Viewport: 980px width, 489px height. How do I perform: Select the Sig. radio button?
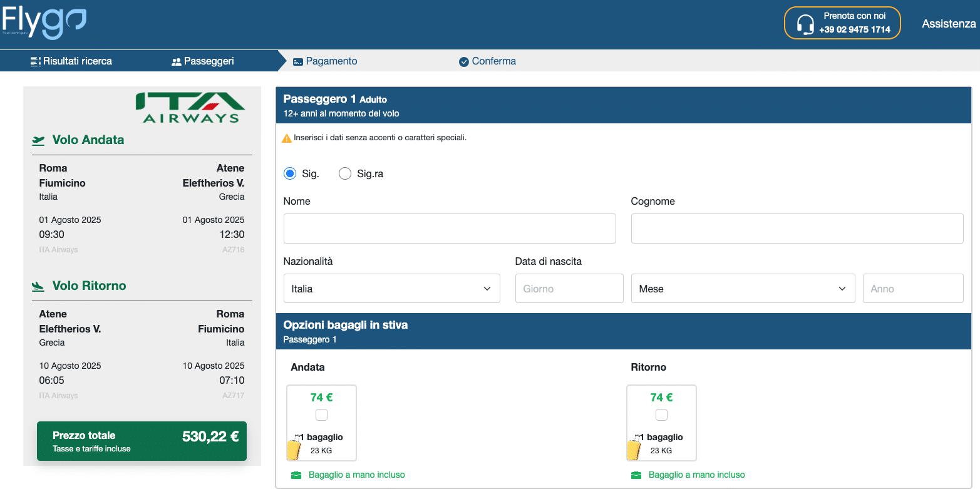[x=290, y=174]
